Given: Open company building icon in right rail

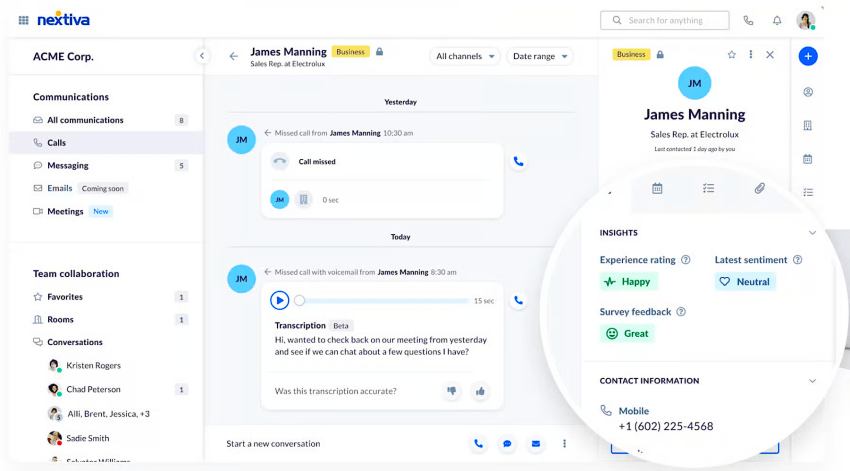Looking at the screenshot, I should [x=808, y=126].
